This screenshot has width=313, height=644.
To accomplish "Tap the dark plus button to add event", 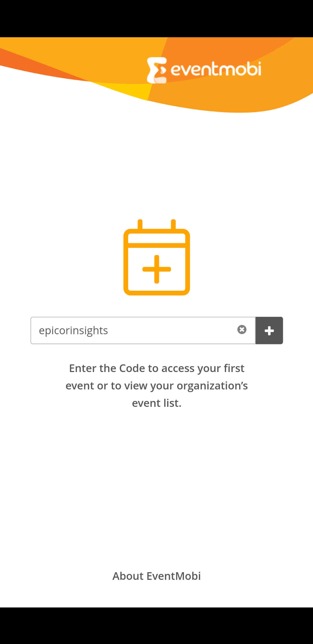I will coord(269,330).
